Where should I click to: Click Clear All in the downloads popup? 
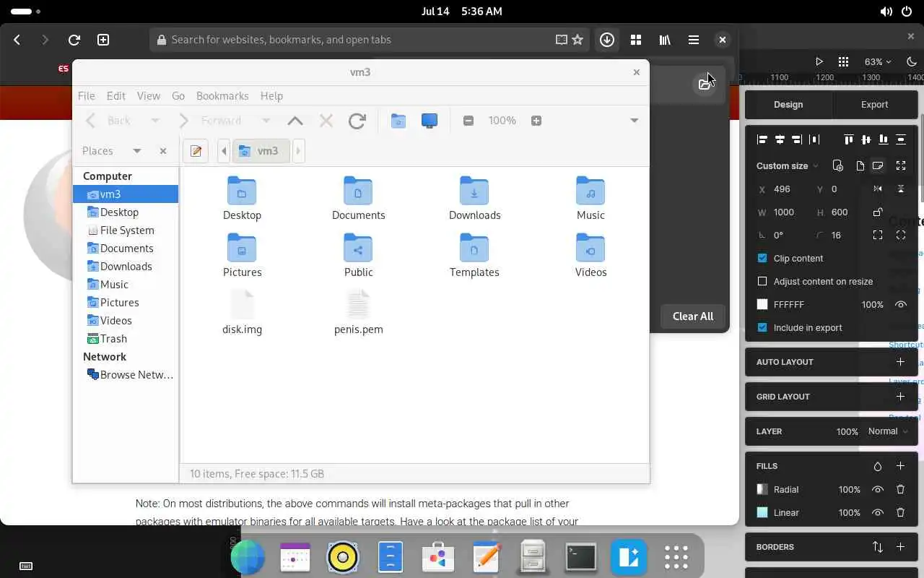pyautogui.click(x=693, y=316)
